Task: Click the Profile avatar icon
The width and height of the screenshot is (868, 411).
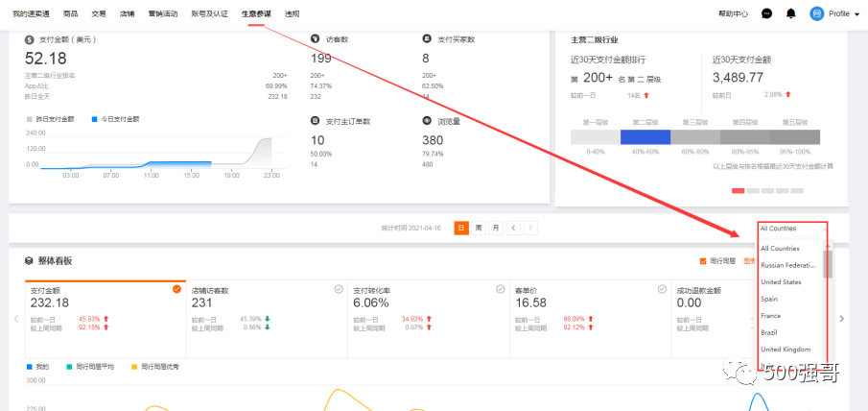Action: click(x=816, y=13)
